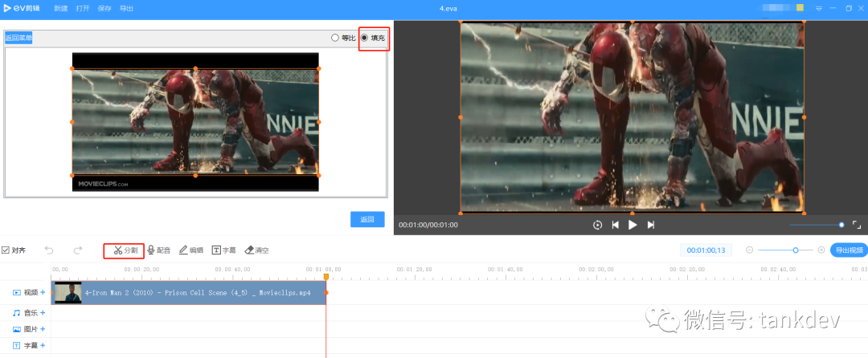Click the 配音 microphone tool

159,250
